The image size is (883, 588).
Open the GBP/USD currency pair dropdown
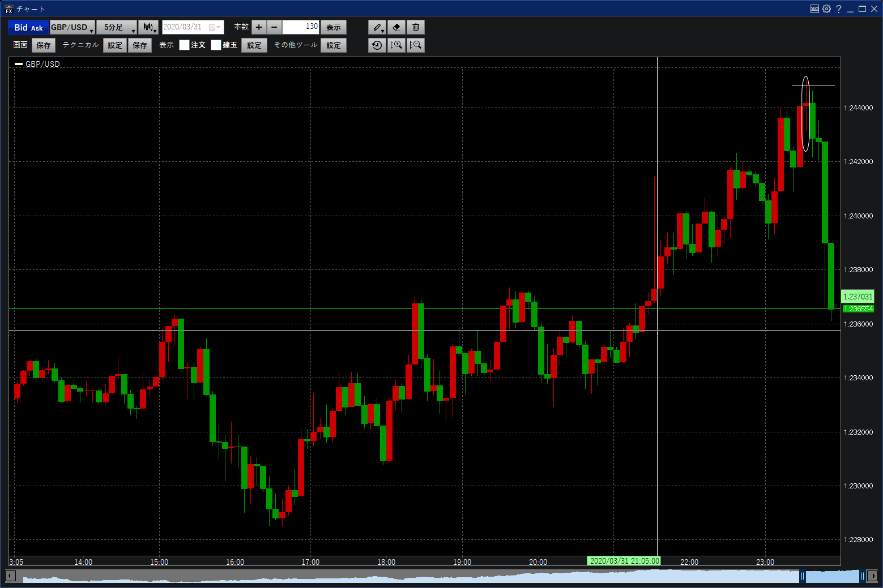click(72, 27)
